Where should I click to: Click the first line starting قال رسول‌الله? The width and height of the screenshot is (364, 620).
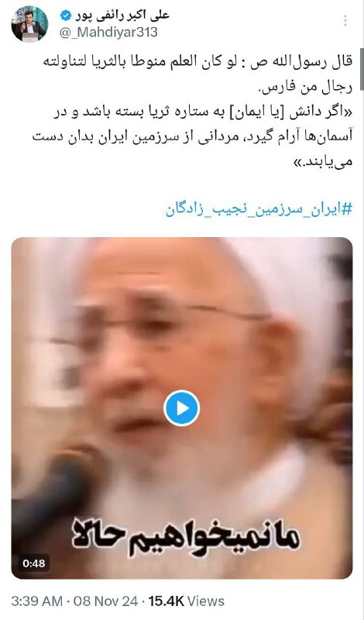click(x=197, y=63)
